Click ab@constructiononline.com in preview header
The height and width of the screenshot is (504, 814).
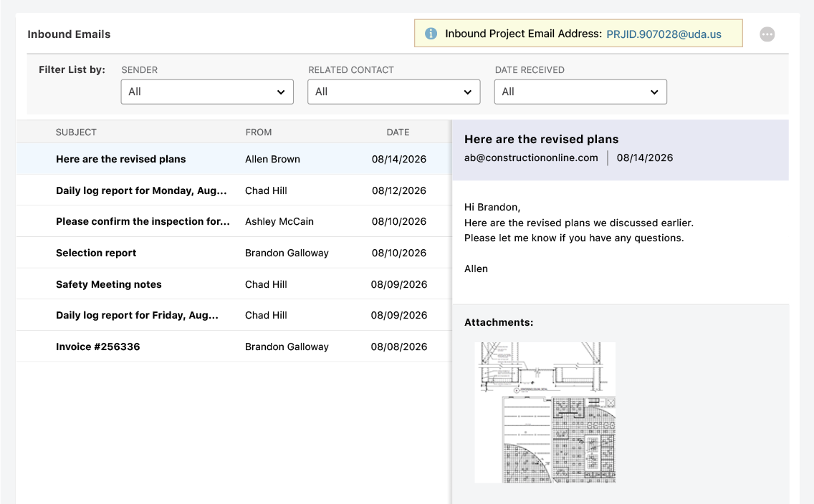(531, 157)
